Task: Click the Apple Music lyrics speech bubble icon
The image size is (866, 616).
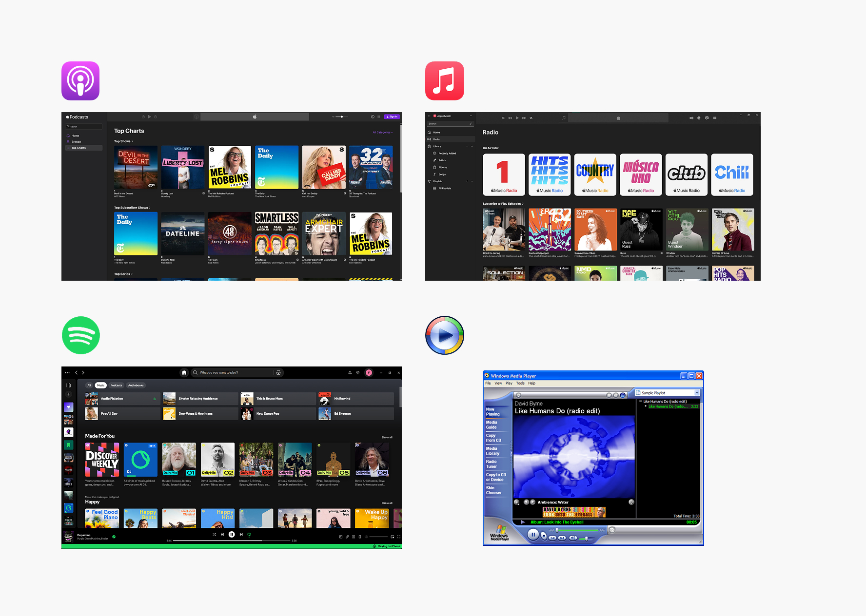Action: pyautogui.click(x=707, y=118)
